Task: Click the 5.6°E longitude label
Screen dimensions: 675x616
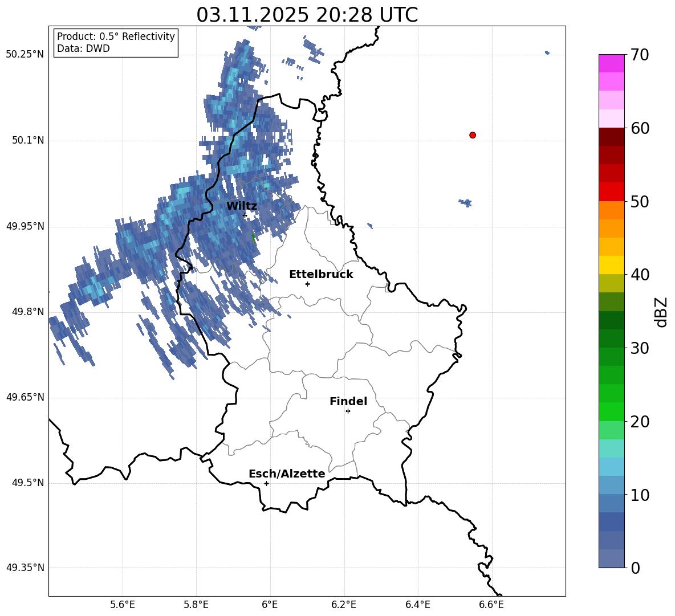Action: click(123, 605)
